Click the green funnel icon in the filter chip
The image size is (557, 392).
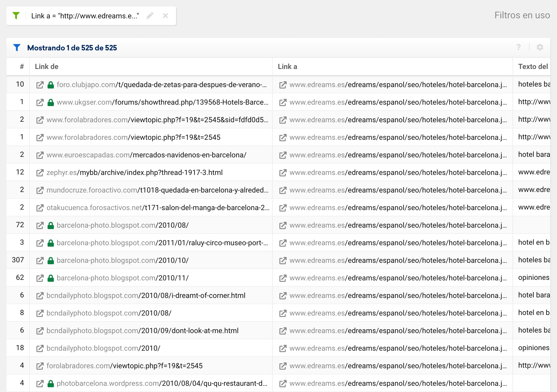[x=16, y=16]
